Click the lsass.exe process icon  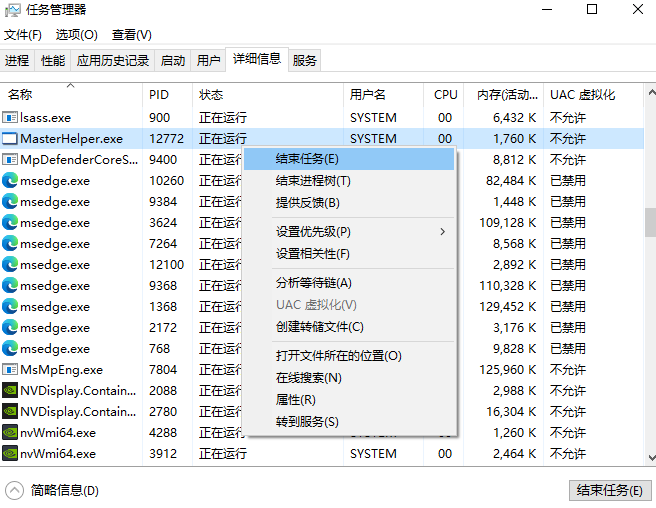[10, 118]
